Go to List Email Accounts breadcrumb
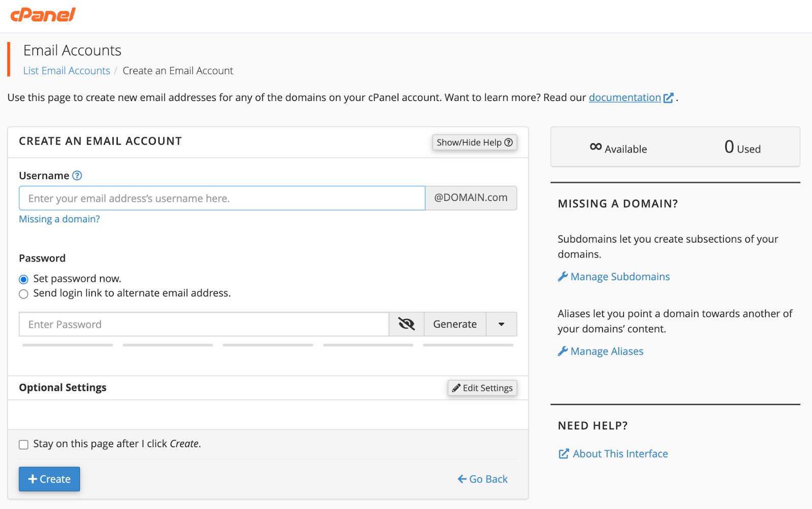Image resolution: width=812 pixels, height=509 pixels. [66, 71]
